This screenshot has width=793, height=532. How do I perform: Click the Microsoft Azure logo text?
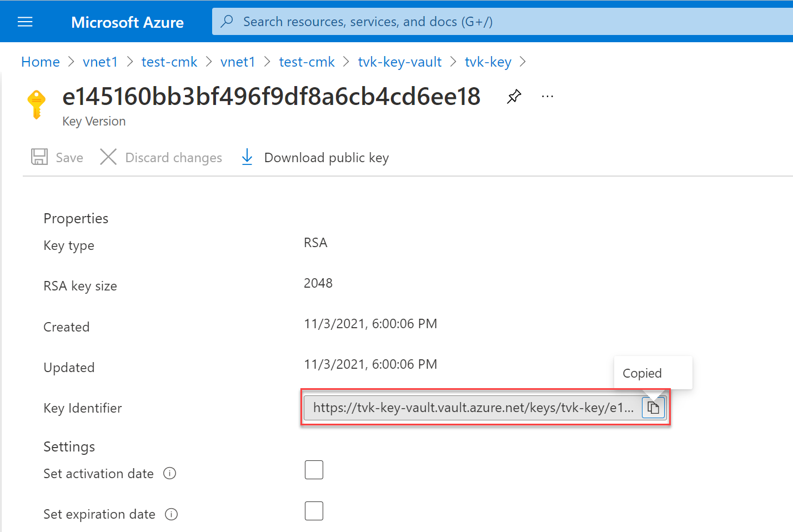pos(128,22)
